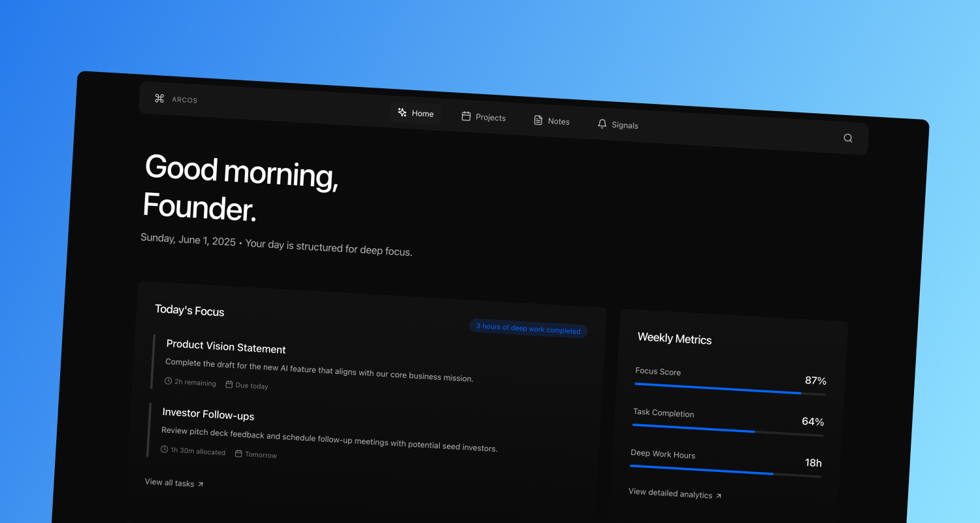Open the Notes tab

[x=552, y=121]
